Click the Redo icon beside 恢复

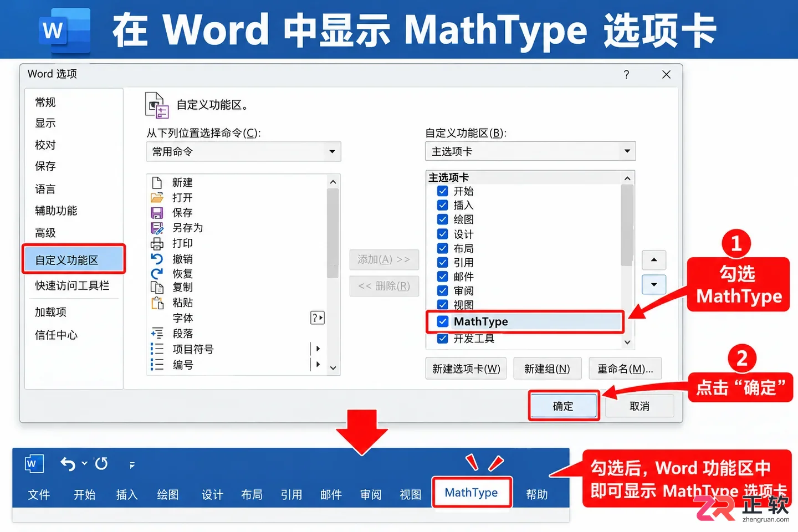pos(157,273)
